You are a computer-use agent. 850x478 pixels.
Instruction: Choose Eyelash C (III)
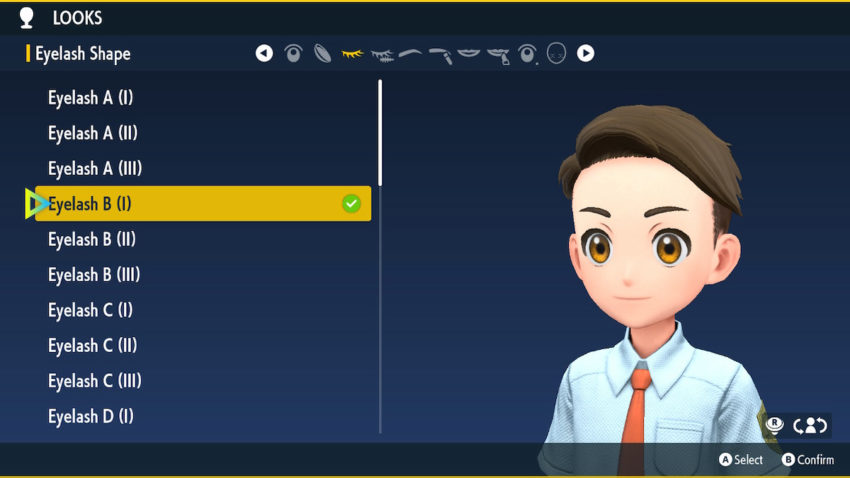(95, 381)
